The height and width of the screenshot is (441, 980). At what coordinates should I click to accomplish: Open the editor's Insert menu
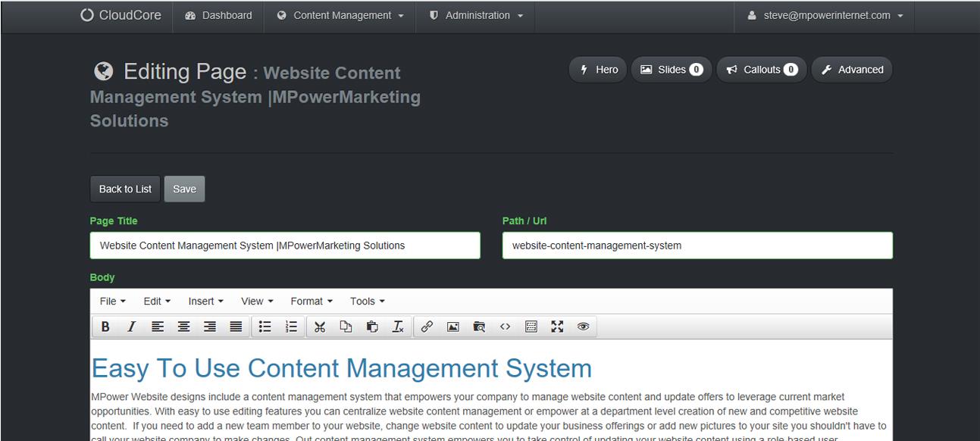click(205, 302)
